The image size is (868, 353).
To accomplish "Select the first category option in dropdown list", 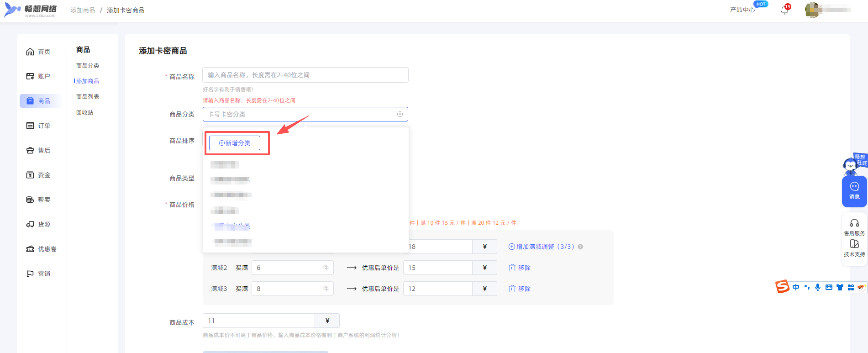I will [225, 164].
